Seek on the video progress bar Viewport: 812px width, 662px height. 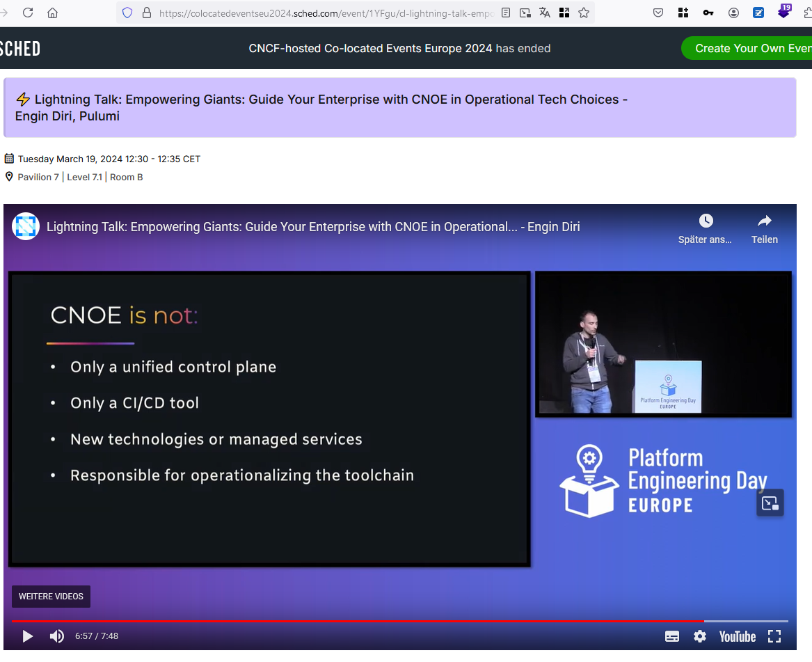348,620
